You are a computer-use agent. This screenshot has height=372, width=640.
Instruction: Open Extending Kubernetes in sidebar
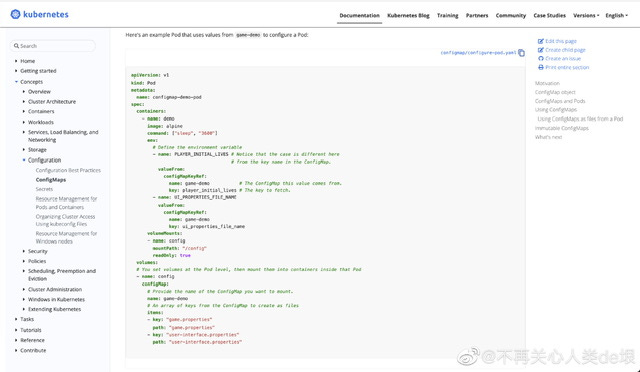[54, 309]
